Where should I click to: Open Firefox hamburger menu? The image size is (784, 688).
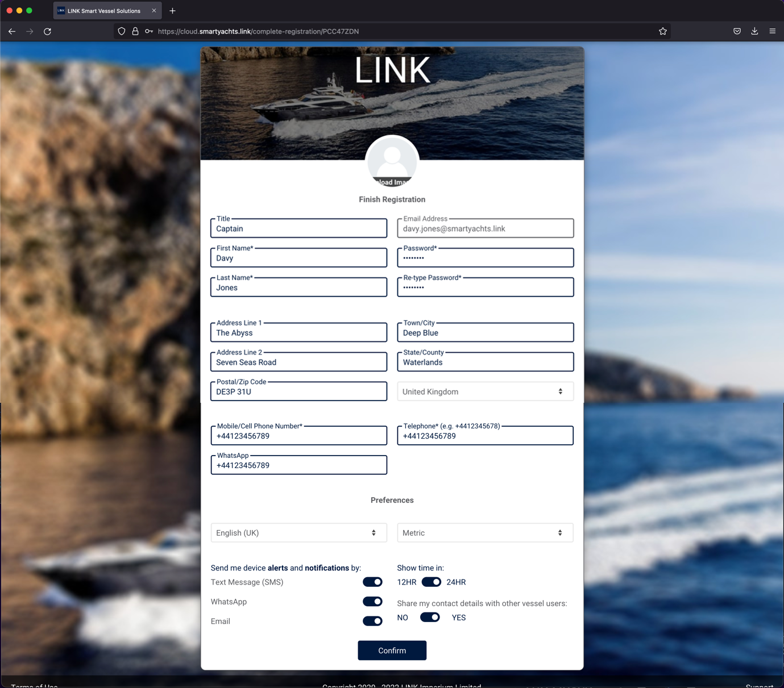772,31
